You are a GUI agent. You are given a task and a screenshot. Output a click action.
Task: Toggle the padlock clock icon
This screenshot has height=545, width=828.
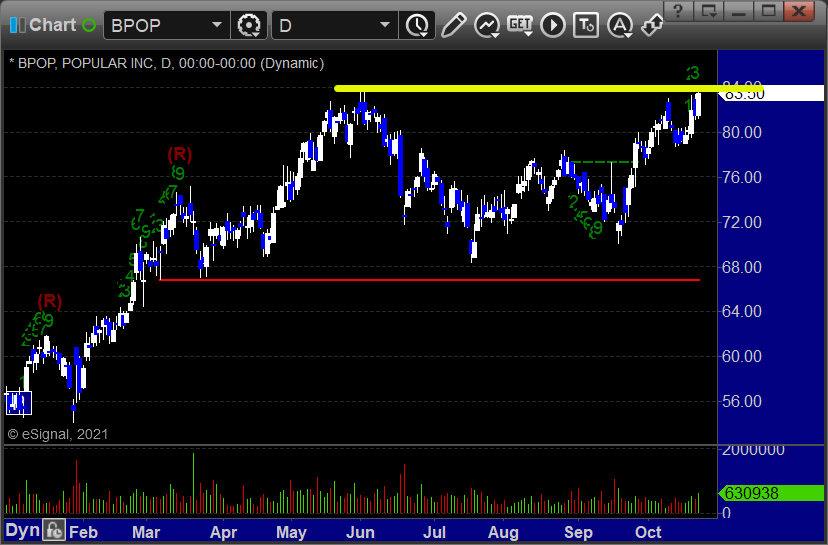point(54,530)
